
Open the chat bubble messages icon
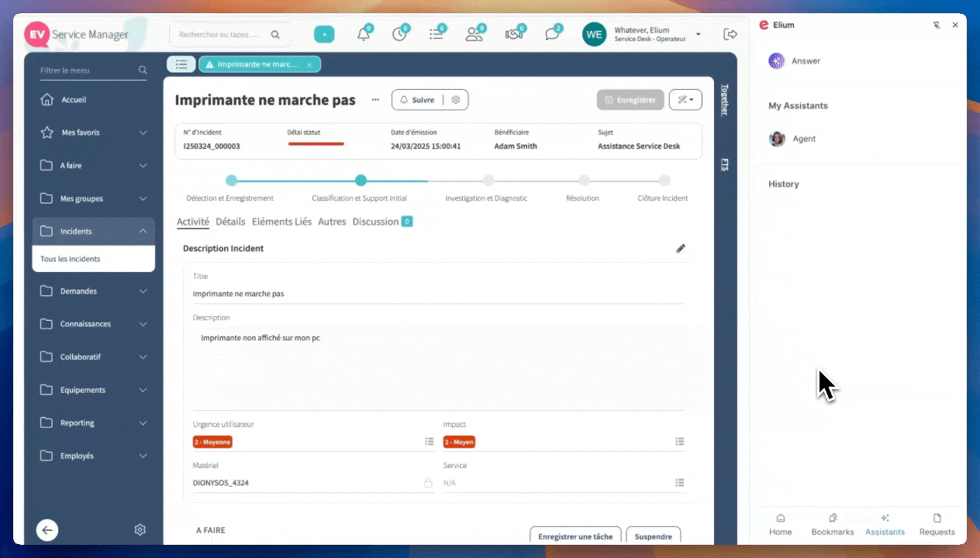pyautogui.click(x=551, y=34)
